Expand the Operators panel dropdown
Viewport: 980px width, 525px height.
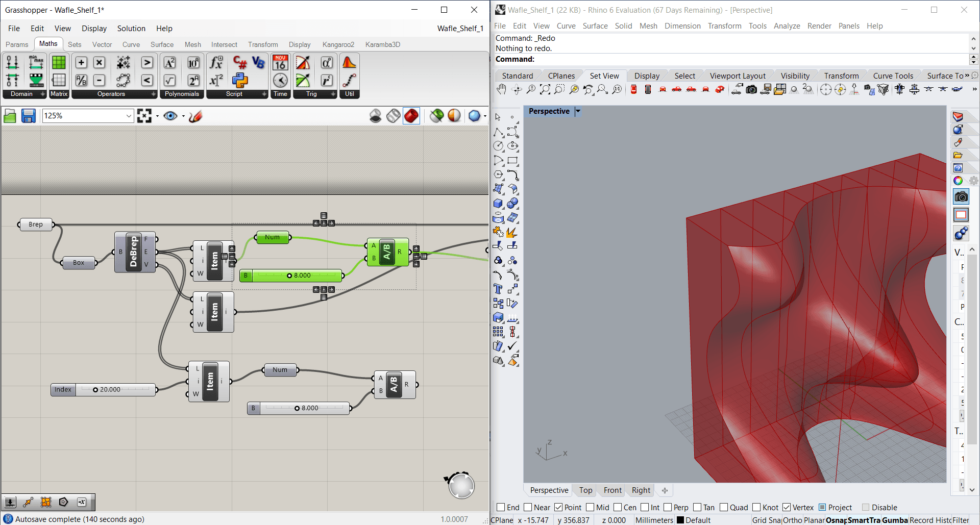click(x=153, y=94)
